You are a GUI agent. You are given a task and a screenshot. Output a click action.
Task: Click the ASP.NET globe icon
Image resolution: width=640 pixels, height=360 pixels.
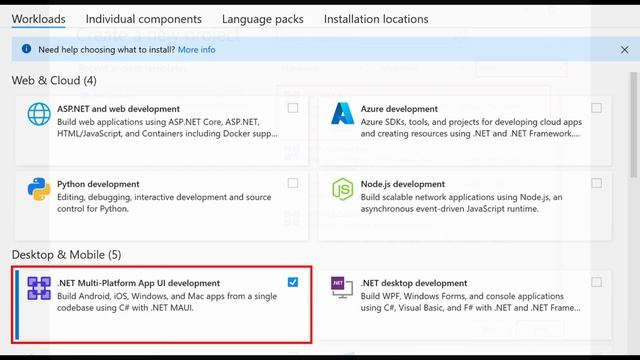(x=39, y=114)
